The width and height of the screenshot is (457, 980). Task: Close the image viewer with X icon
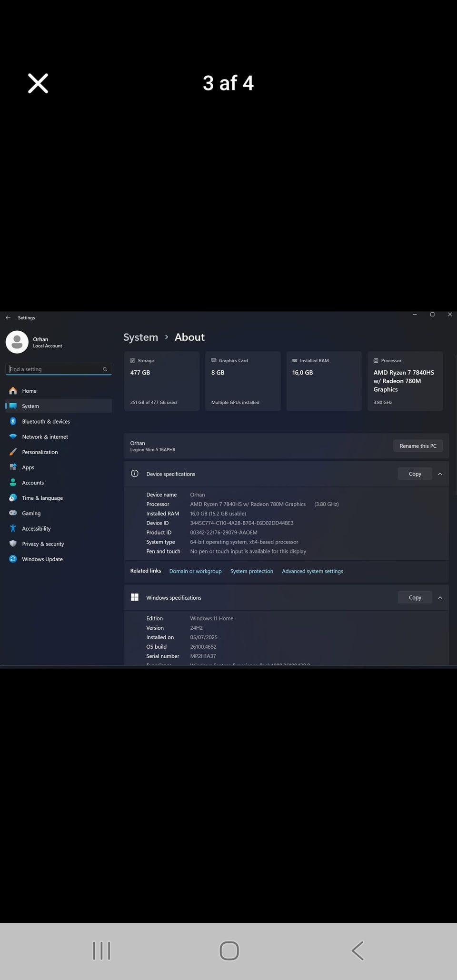click(38, 83)
